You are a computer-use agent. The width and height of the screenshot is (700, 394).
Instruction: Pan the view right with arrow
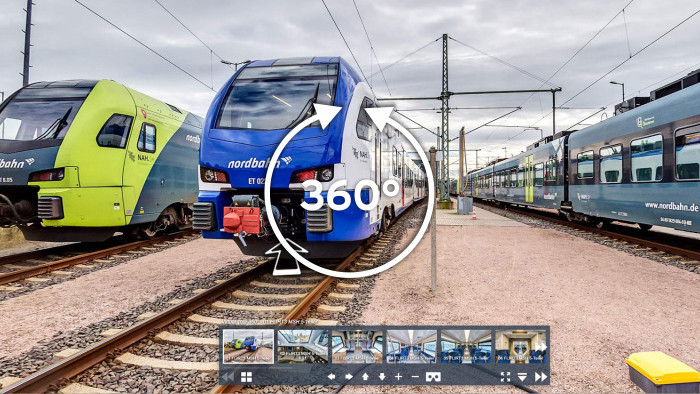coord(348,377)
